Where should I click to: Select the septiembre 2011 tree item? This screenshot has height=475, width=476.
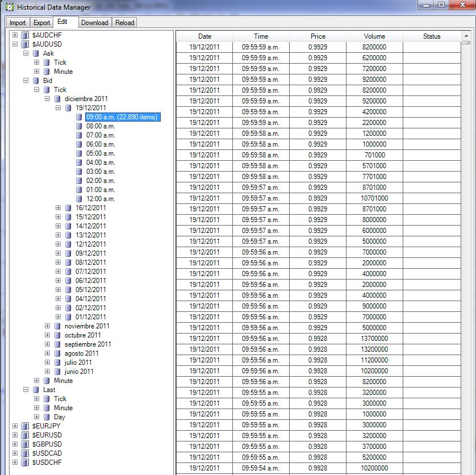(x=87, y=344)
